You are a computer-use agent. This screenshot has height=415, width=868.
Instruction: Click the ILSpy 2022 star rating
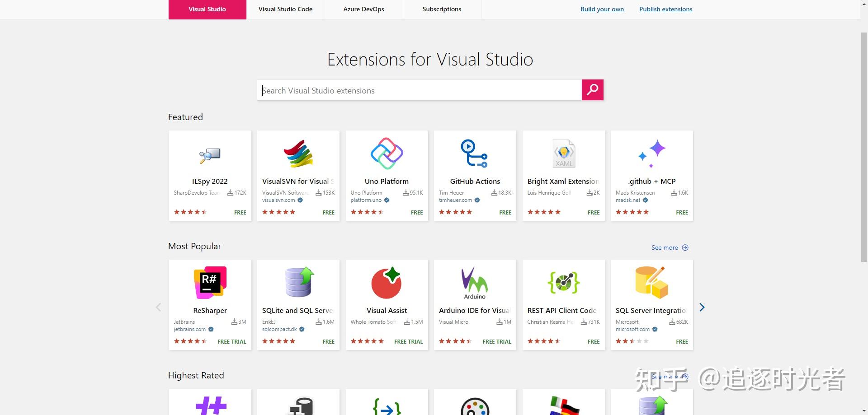coord(190,212)
